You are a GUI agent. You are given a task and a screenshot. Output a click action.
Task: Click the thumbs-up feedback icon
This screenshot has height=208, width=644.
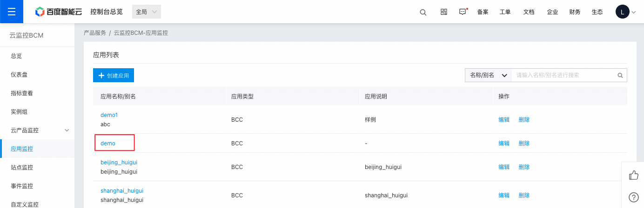pyautogui.click(x=633, y=175)
